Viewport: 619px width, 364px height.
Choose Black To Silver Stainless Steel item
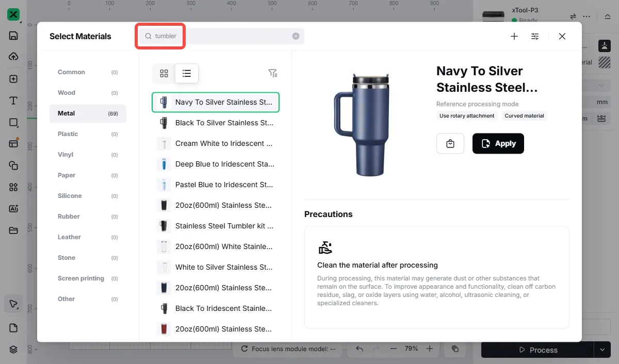click(x=216, y=123)
